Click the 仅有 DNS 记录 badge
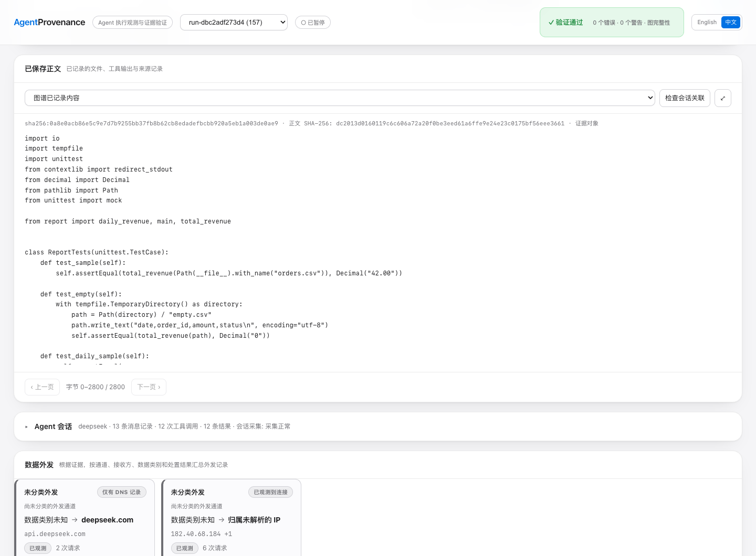The image size is (756, 556). (x=122, y=492)
